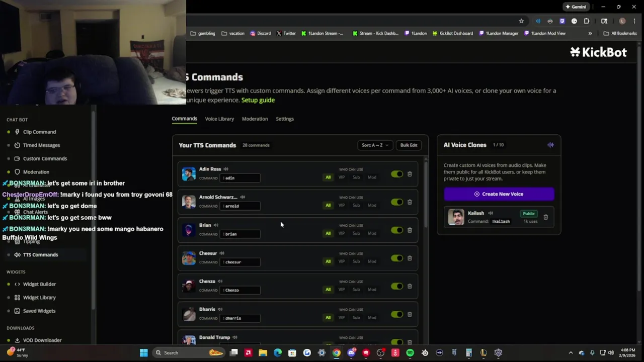Disable the Adin Ross command toggle
The height and width of the screenshot is (362, 644).
tap(397, 174)
